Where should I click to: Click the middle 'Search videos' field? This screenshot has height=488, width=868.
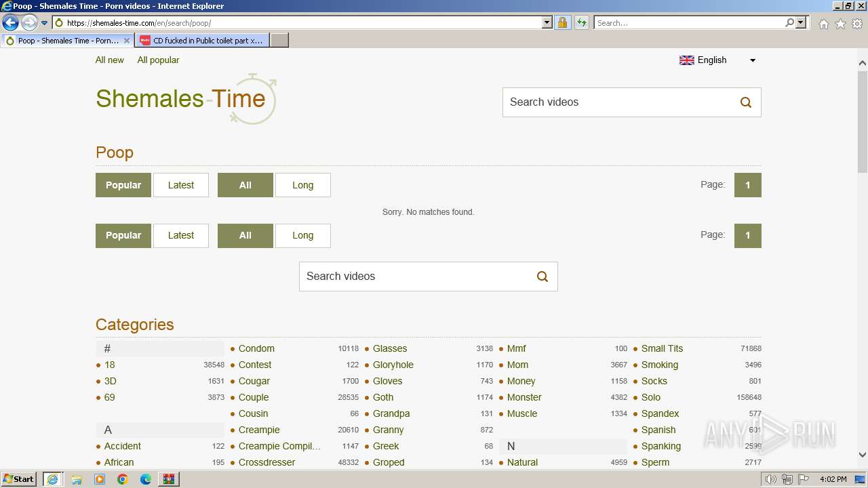point(414,277)
